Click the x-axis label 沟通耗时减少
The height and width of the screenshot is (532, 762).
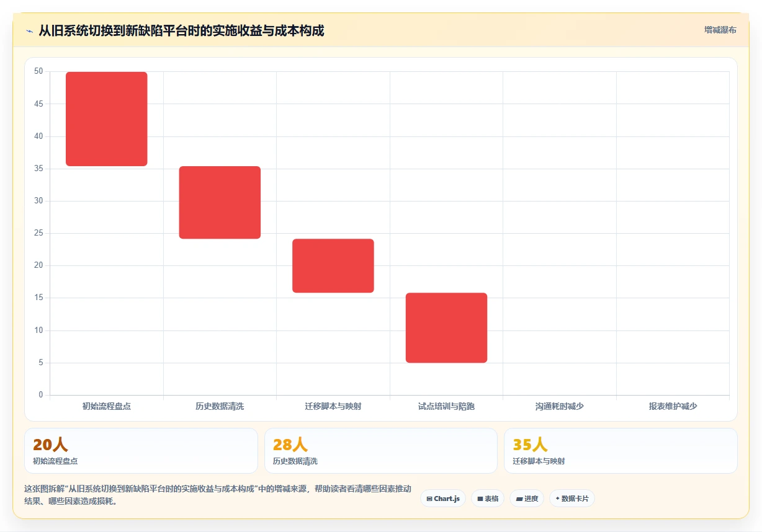(x=560, y=407)
